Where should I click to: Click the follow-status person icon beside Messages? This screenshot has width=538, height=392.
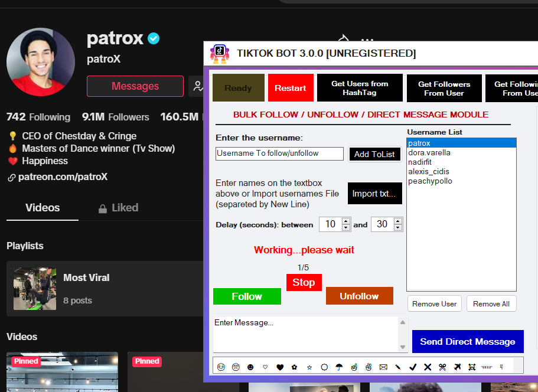coord(198,86)
